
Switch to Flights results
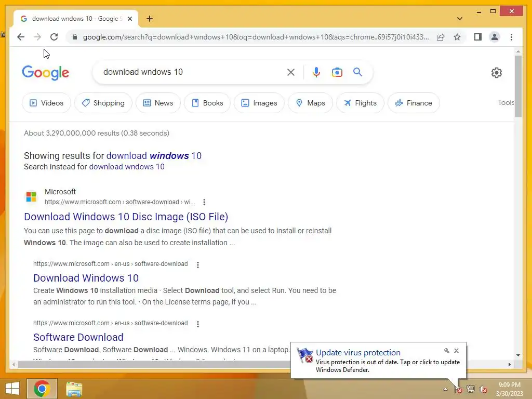click(x=361, y=103)
